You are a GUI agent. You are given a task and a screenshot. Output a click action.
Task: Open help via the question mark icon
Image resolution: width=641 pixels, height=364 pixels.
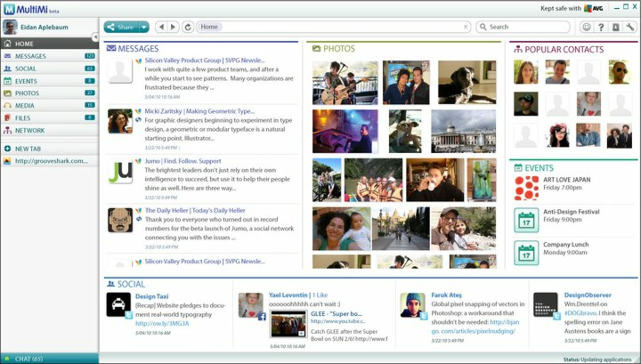click(601, 27)
